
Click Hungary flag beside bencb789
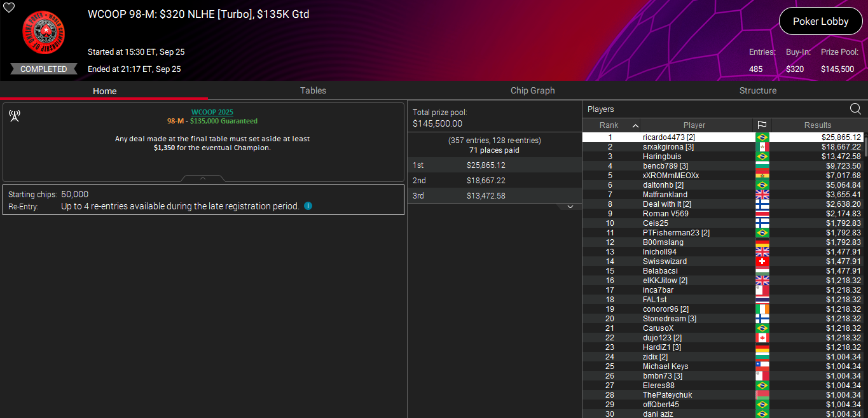(762, 166)
